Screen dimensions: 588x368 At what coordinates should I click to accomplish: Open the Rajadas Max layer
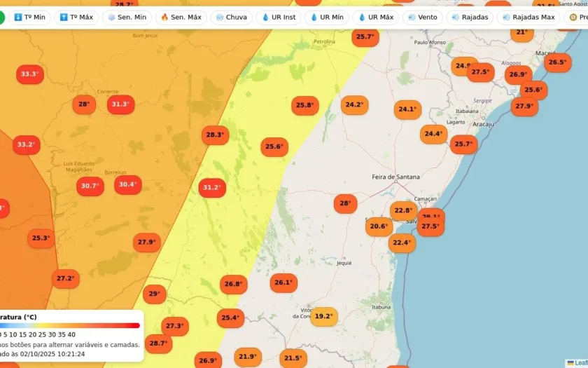point(528,18)
